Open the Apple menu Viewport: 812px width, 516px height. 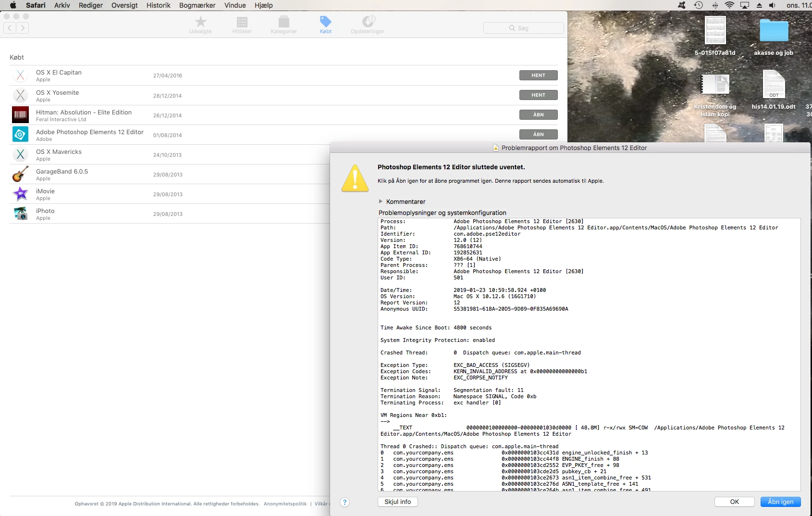[13, 5]
